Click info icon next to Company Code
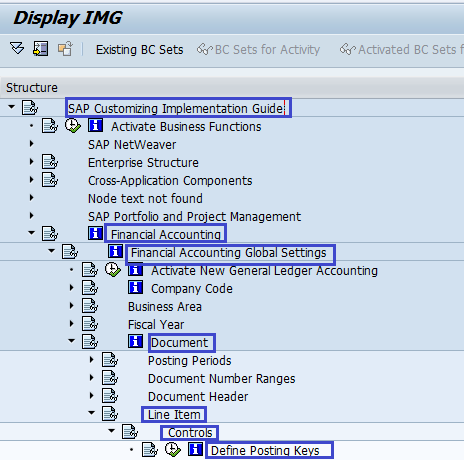464x460 pixels. [135, 287]
